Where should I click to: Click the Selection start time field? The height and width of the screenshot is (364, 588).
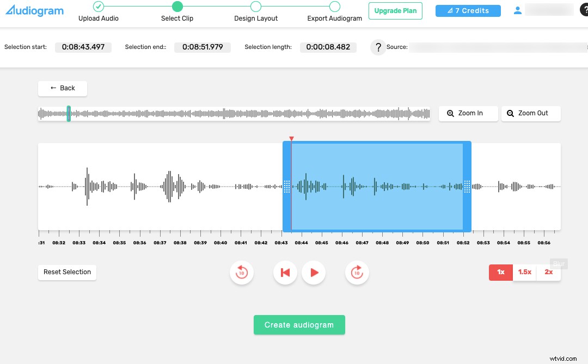tap(83, 47)
